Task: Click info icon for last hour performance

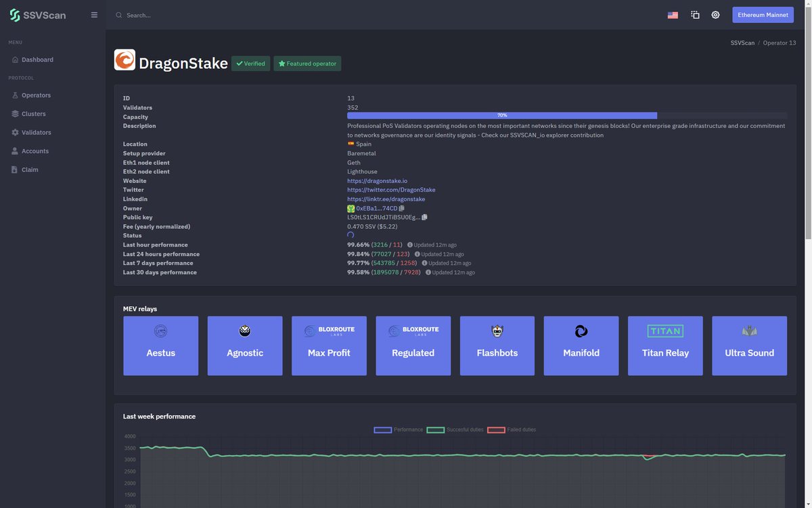Action: pos(410,245)
